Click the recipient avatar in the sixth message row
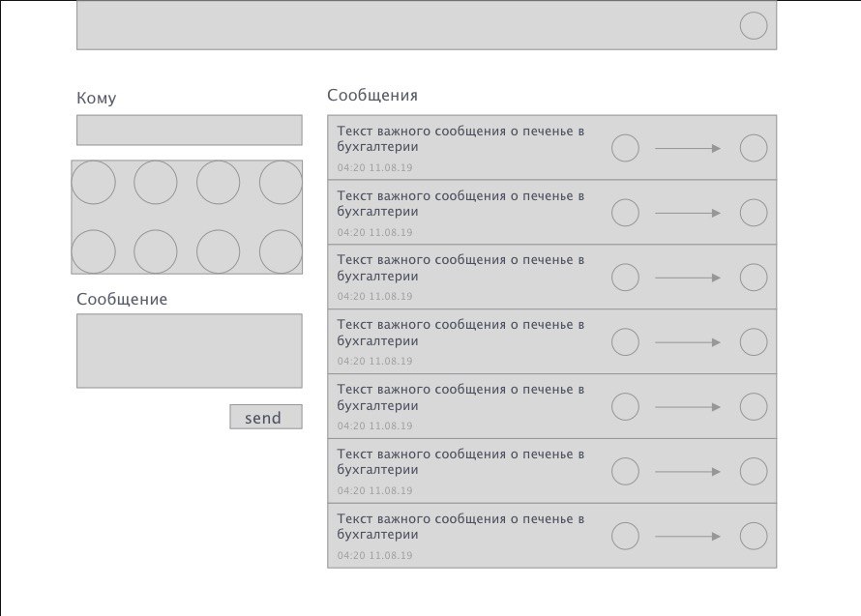This screenshot has height=616, width=861. [x=754, y=472]
